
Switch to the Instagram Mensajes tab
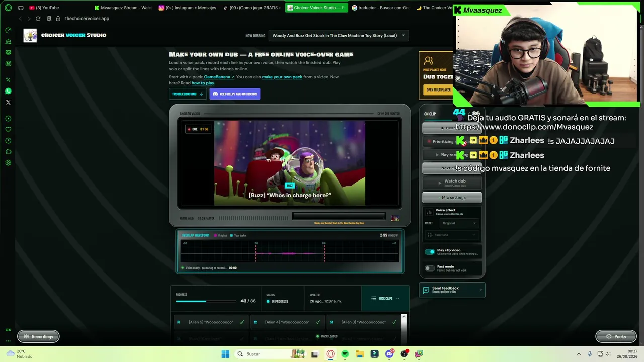(188, 8)
